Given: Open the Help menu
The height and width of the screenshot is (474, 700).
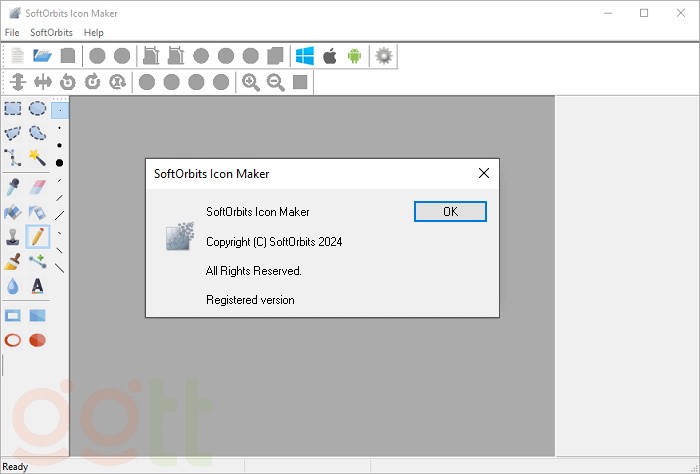Looking at the screenshot, I should [x=93, y=33].
